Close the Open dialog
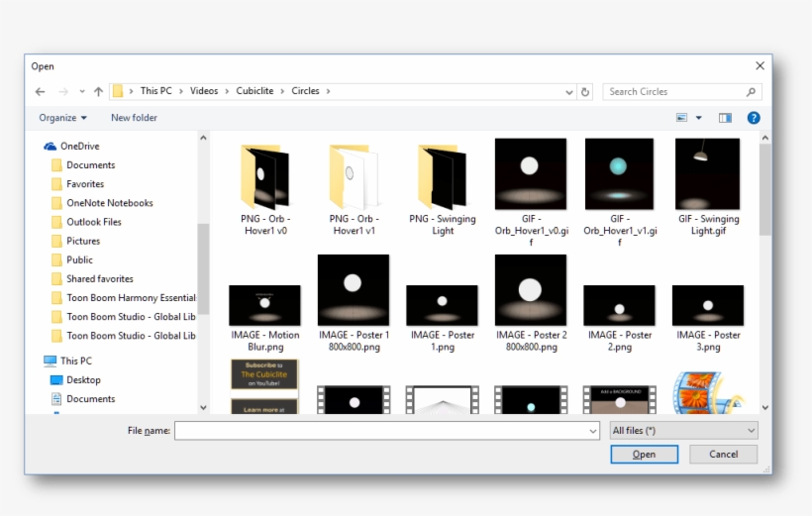 [x=760, y=65]
